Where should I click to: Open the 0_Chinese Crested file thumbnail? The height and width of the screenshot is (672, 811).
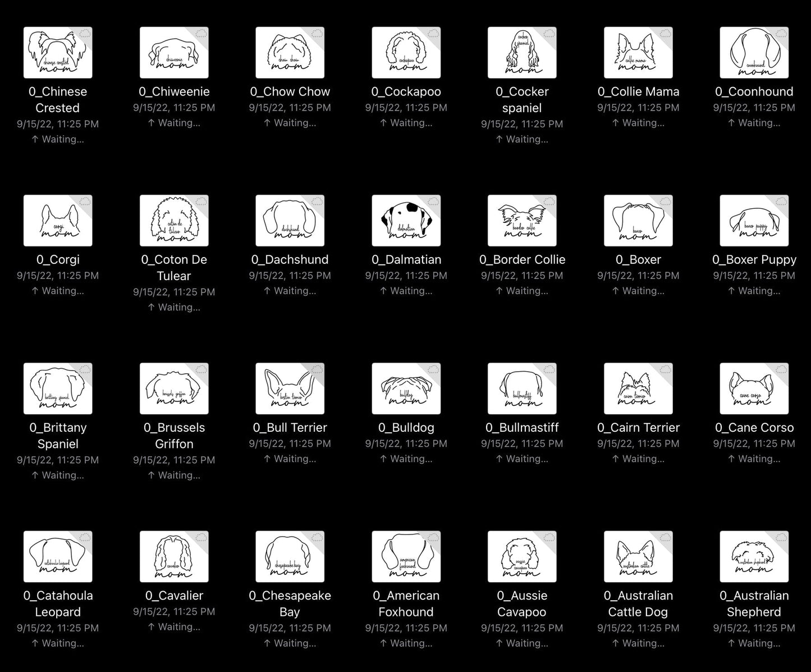tap(58, 53)
